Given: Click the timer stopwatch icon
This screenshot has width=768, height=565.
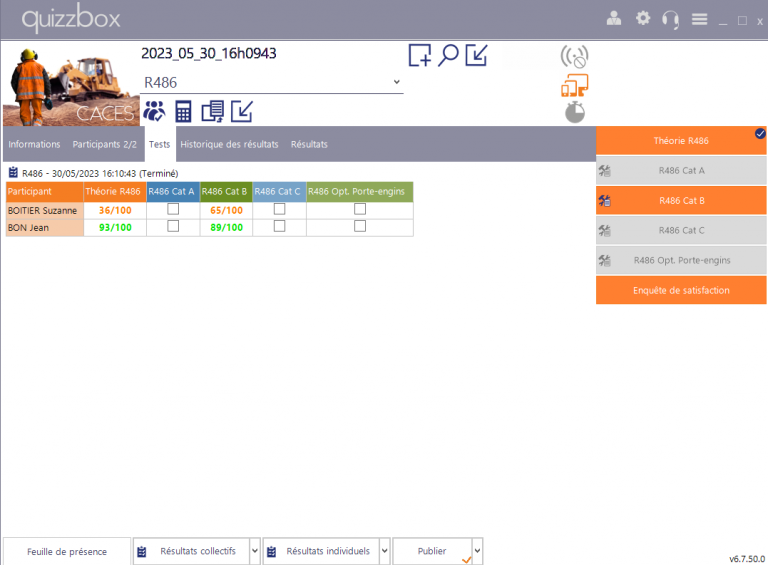Looking at the screenshot, I should (x=574, y=112).
